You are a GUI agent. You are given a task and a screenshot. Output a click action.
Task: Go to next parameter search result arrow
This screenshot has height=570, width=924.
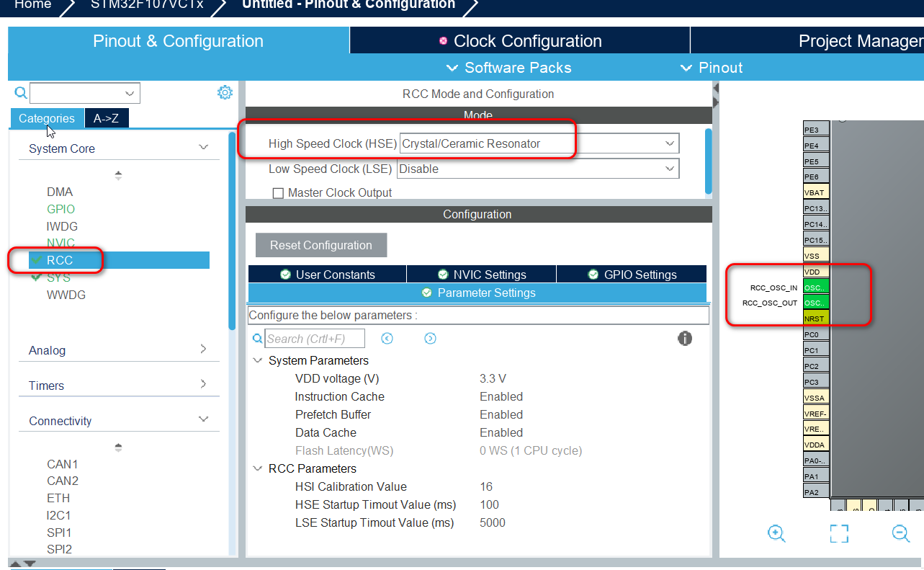click(430, 338)
